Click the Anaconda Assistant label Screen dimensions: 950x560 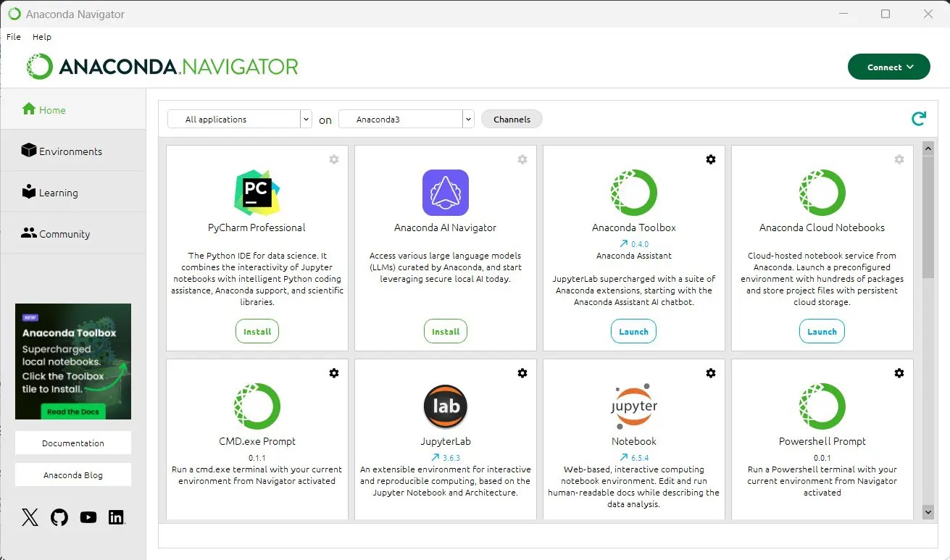coord(634,256)
